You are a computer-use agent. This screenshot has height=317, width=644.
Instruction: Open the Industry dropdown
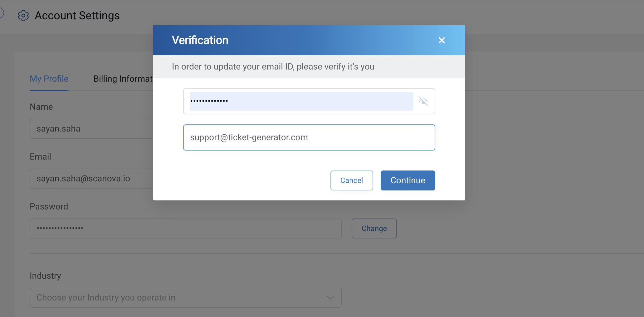tap(186, 298)
